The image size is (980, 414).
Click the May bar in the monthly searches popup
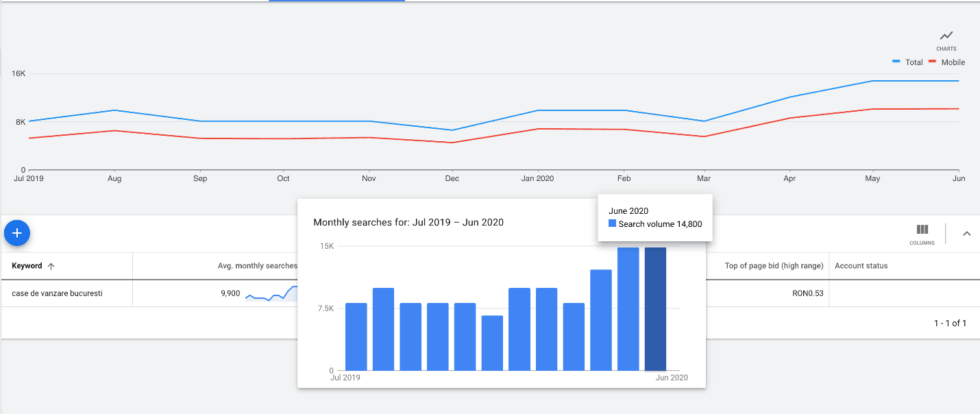click(628, 309)
